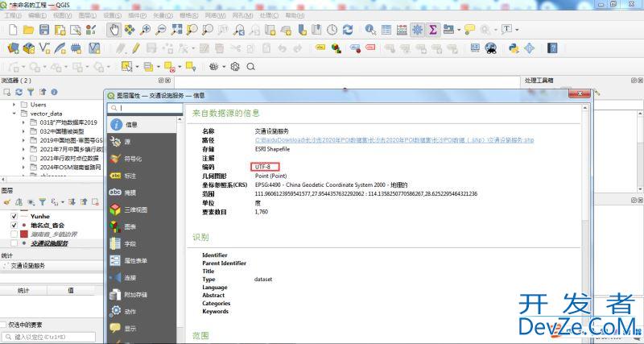
Task: Switch to the 源 tab in layer properties
Action: [x=142, y=142]
